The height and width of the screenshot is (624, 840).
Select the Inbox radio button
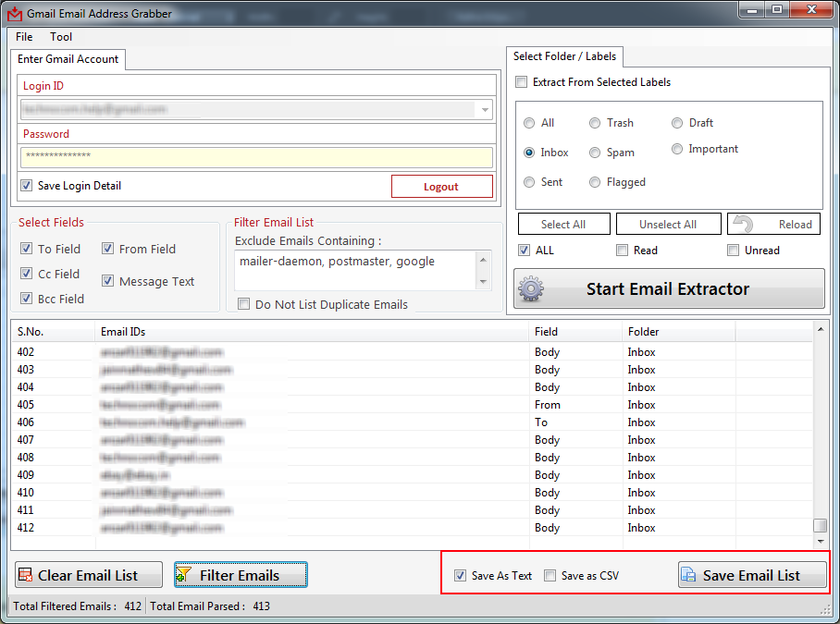point(529,153)
